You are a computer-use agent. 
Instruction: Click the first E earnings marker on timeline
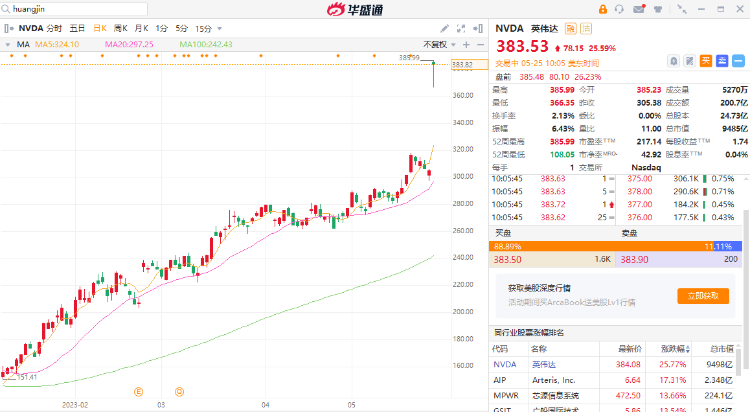(x=138, y=392)
